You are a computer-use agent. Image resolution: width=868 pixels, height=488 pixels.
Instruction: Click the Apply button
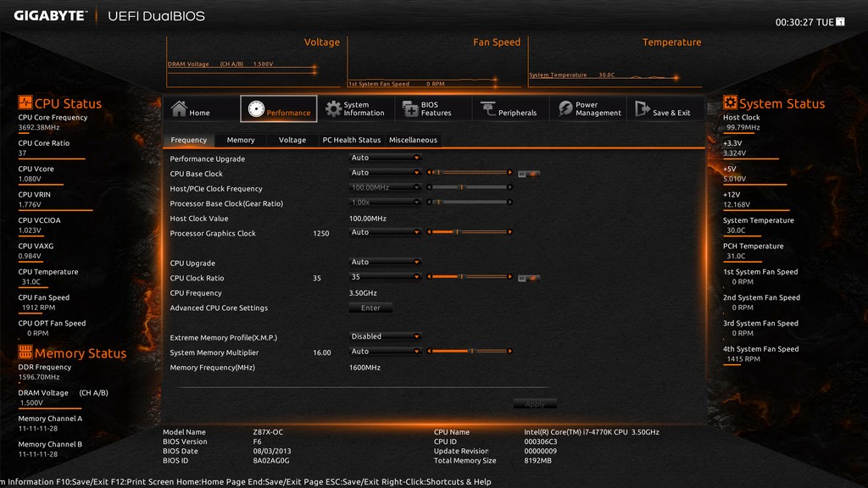click(x=535, y=404)
